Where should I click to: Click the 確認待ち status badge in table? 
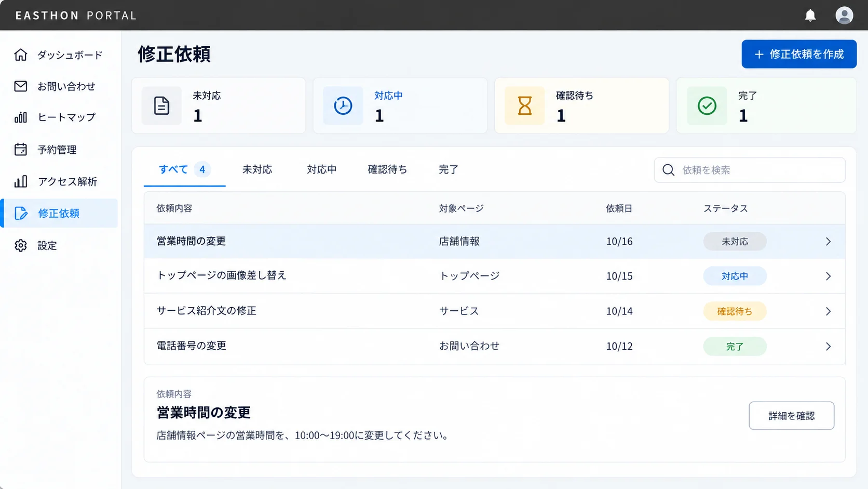pyautogui.click(x=735, y=311)
